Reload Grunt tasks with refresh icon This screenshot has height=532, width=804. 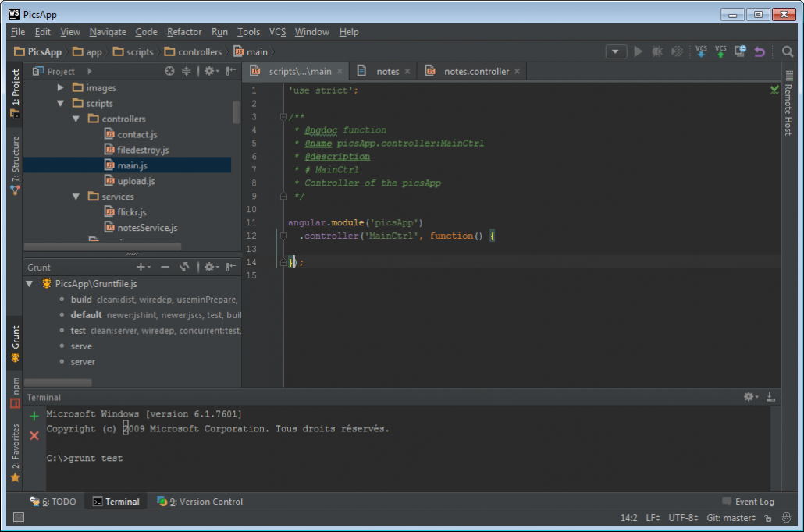click(184, 267)
